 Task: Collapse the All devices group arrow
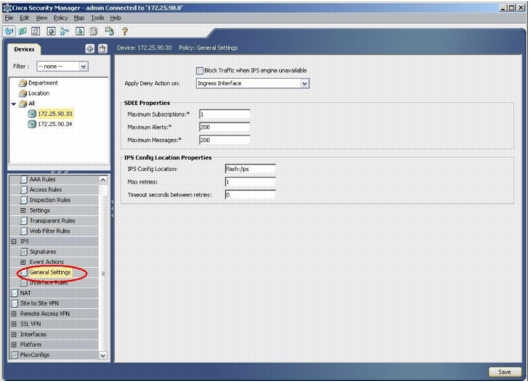pyautogui.click(x=14, y=104)
